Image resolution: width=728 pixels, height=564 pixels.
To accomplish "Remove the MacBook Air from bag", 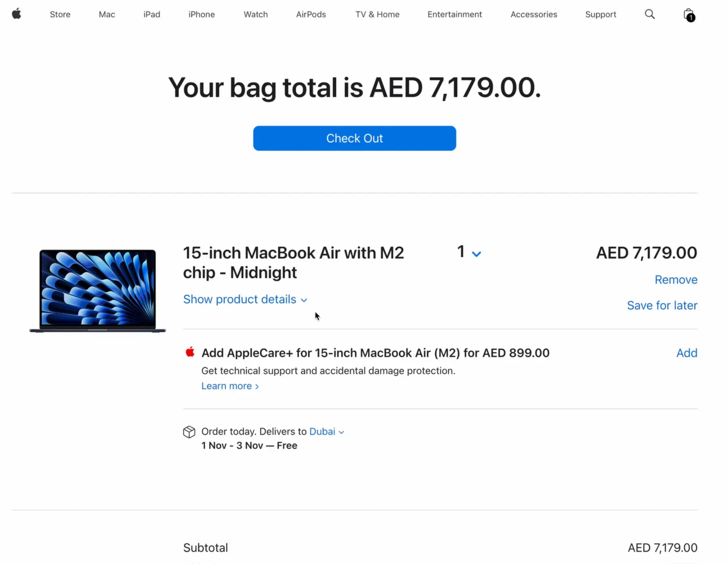I will pyautogui.click(x=675, y=279).
